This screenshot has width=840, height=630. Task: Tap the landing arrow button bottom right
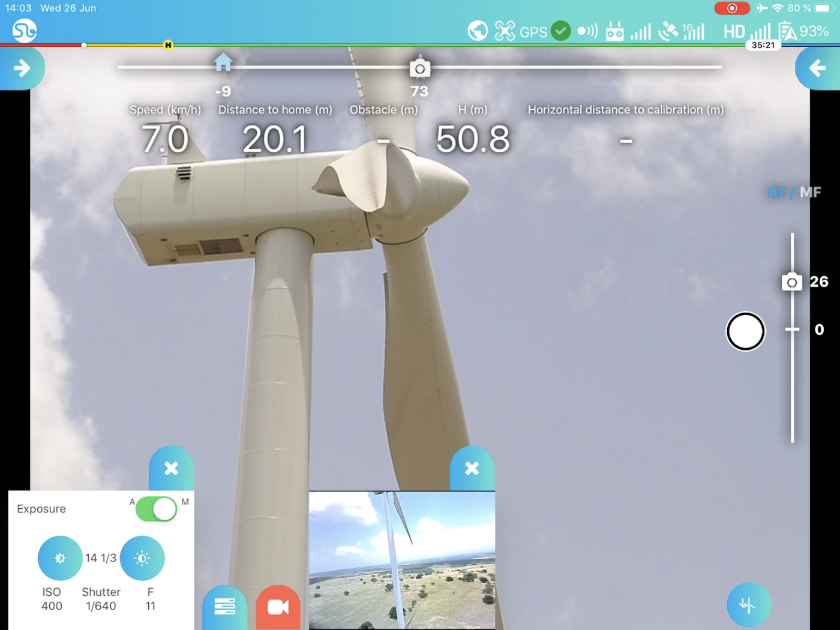click(x=749, y=605)
